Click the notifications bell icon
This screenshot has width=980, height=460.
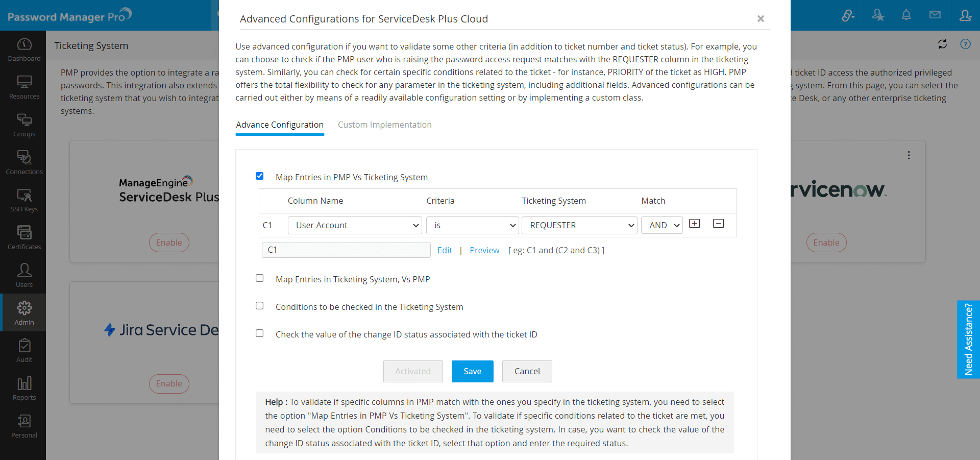906,15
